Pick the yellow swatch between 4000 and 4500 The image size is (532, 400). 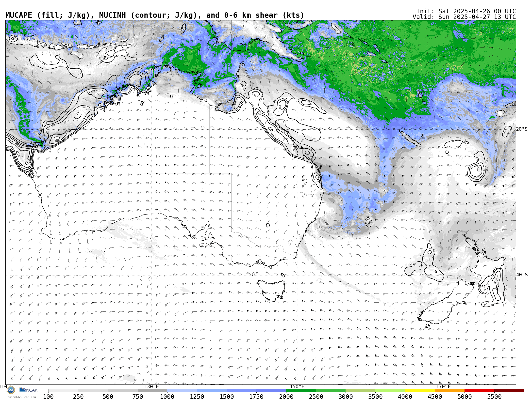pos(420,390)
